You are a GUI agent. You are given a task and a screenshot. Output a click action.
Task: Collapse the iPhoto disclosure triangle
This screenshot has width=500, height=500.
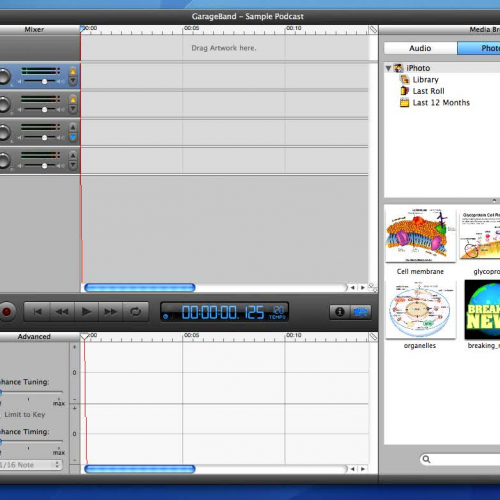click(388, 68)
